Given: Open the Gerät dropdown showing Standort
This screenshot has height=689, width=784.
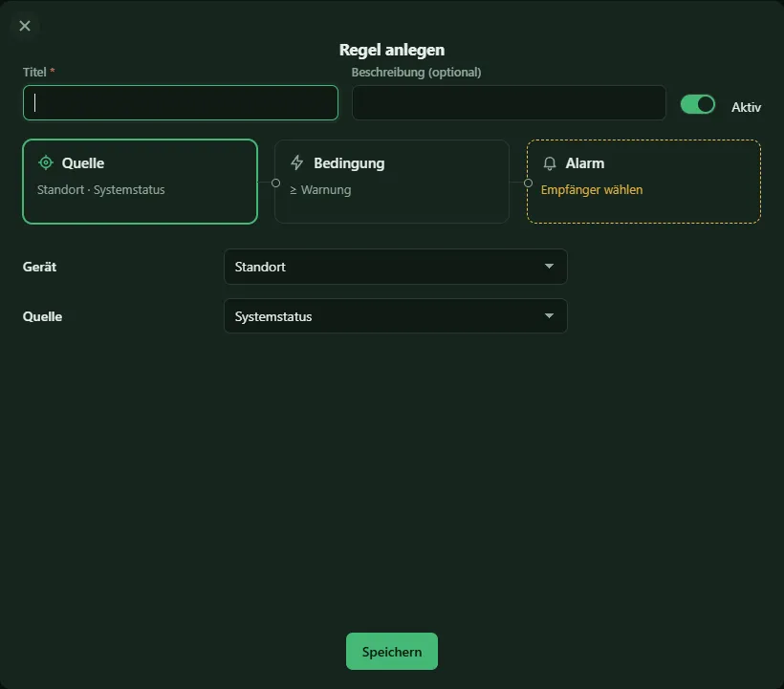Looking at the screenshot, I should pos(396,267).
